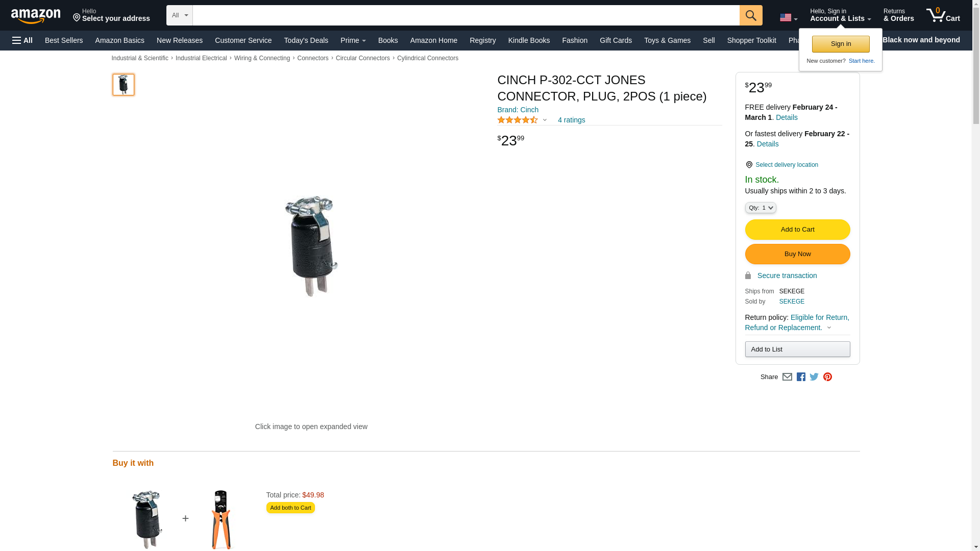The width and height of the screenshot is (980, 551).
Task: Select the US flag language selector
Action: 789,18
